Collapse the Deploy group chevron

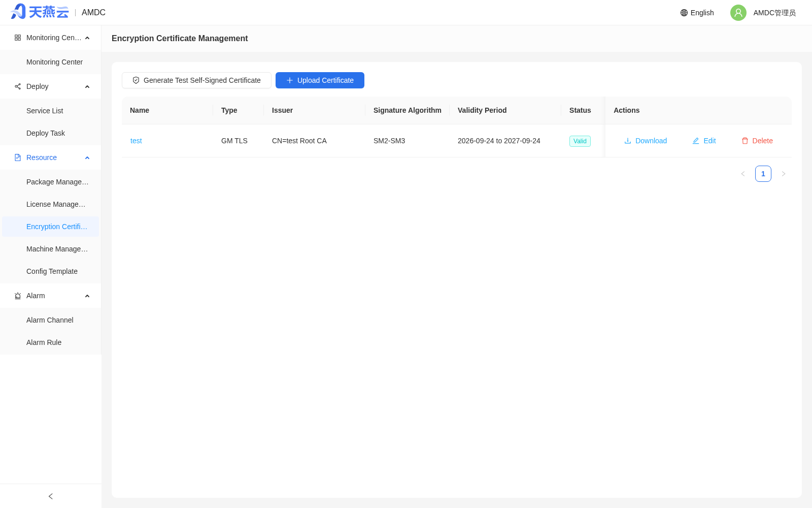click(87, 87)
